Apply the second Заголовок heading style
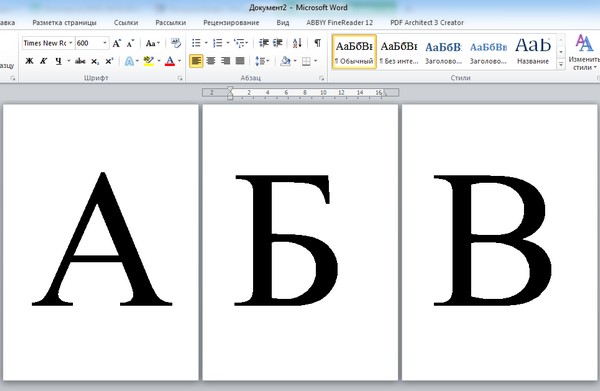The height and width of the screenshot is (391, 600). pyautogui.click(x=488, y=52)
